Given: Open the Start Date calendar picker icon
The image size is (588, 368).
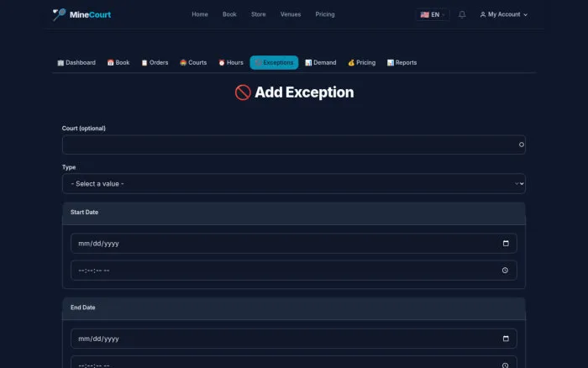Looking at the screenshot, I should 506,244.
